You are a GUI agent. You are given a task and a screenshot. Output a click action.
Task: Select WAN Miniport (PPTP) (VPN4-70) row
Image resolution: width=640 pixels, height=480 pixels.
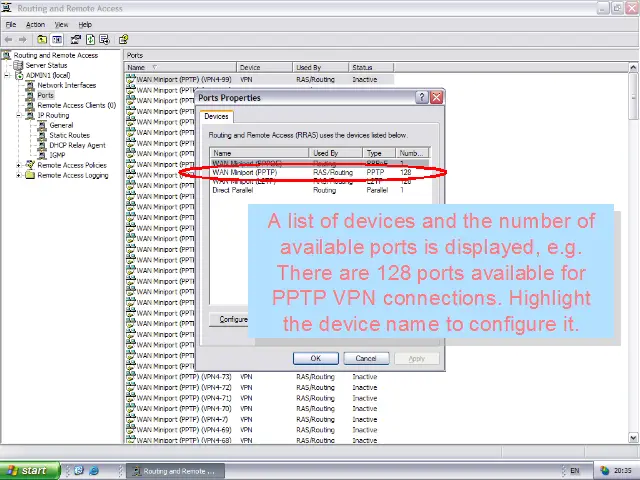[x=259, y=409]
